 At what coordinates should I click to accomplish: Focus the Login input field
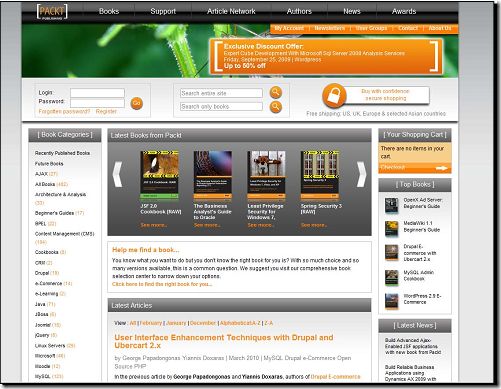[x=97, y=93]
